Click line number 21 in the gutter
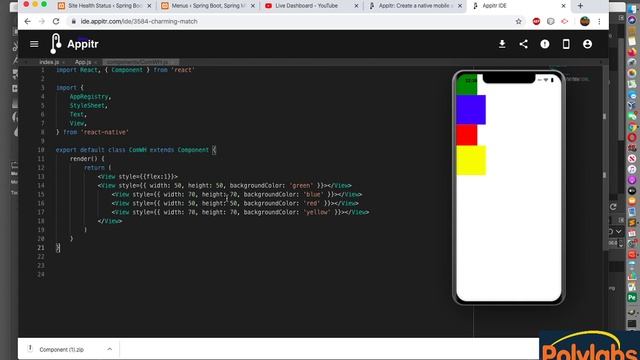This screenshot has width=640, height=360. tap(41, 248)
